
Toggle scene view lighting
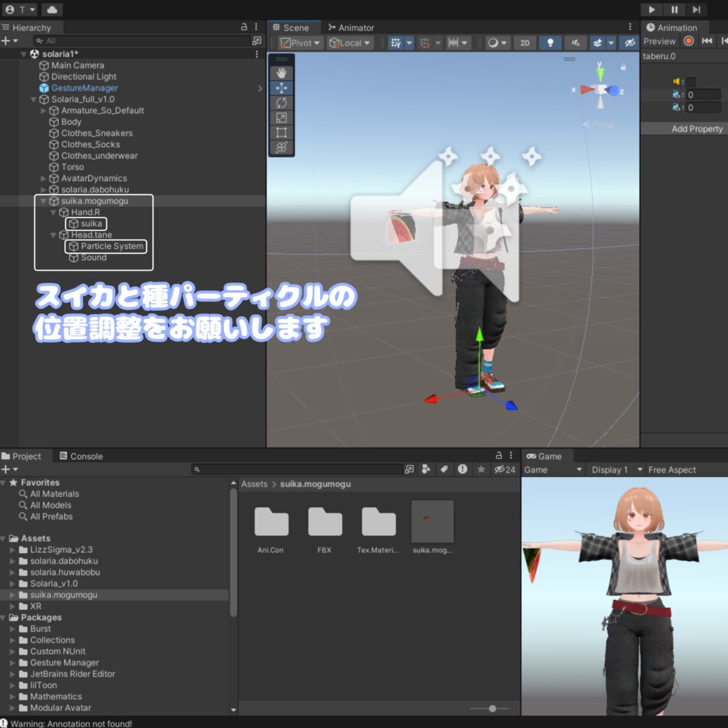point(550,43)
